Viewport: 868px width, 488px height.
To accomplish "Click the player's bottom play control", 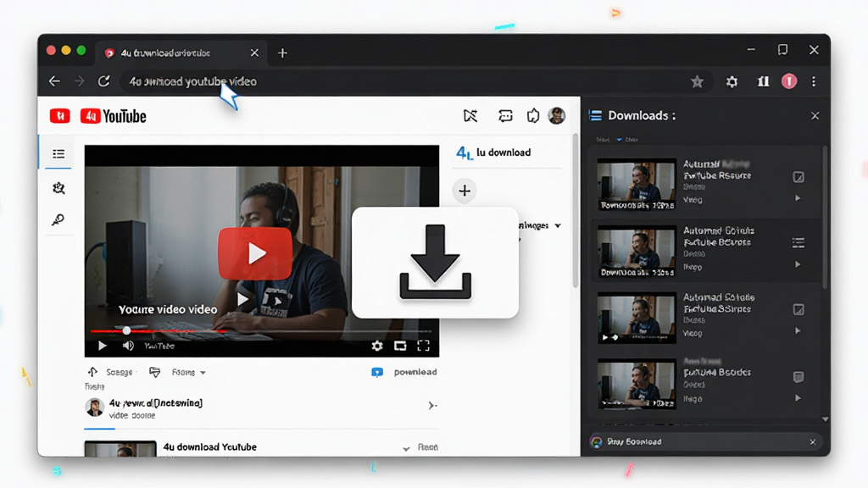I will tap(103, 346).
